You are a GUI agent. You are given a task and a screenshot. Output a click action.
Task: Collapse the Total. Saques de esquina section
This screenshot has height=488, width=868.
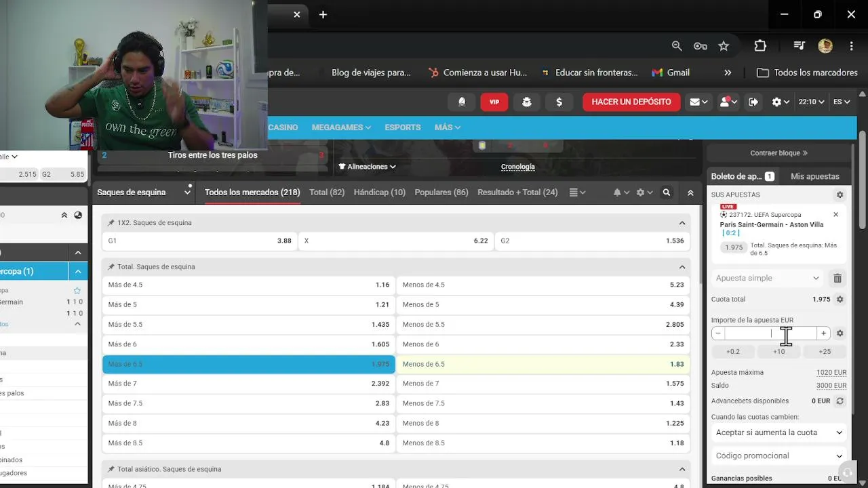[x=682, y=267]
